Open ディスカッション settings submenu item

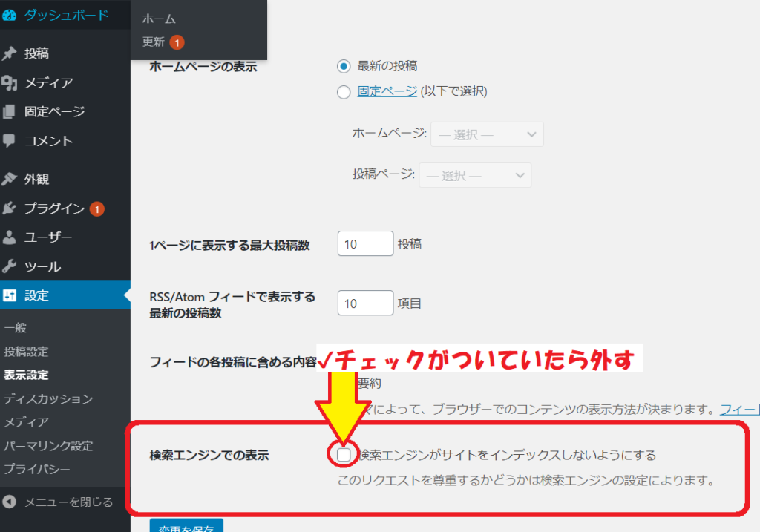tap(48, 398)
